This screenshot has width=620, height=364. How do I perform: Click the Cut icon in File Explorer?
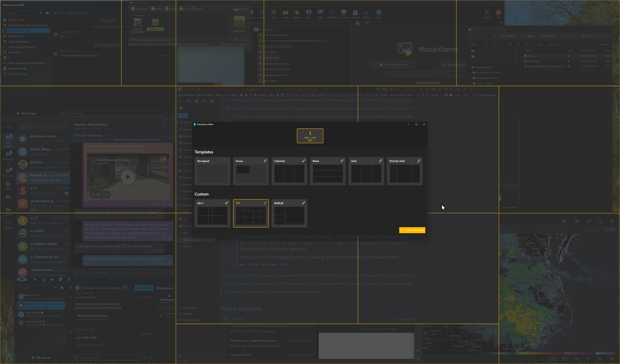(x=486, y=44)
